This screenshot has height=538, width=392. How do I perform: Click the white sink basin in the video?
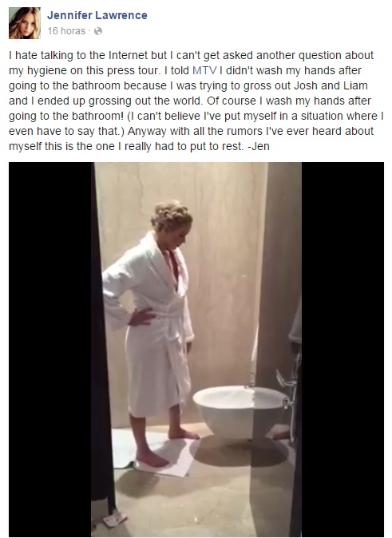click(x=240, y=410)
